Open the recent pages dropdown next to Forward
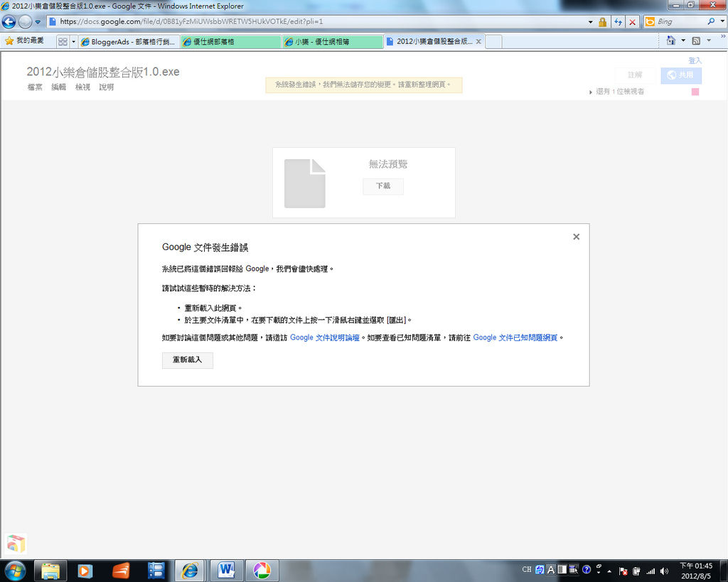Image resolution: width=728 pixels, height=582 pixels. point(38,22)
